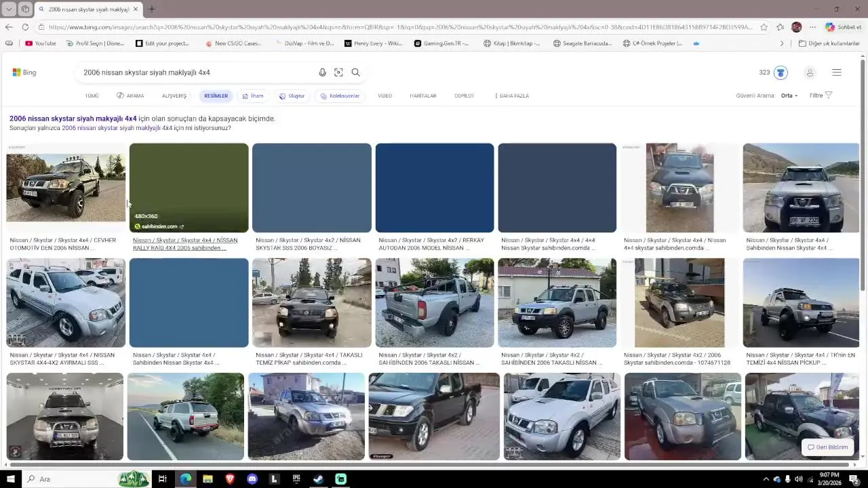Open browser collections favorites icon

tap(780, 27)
